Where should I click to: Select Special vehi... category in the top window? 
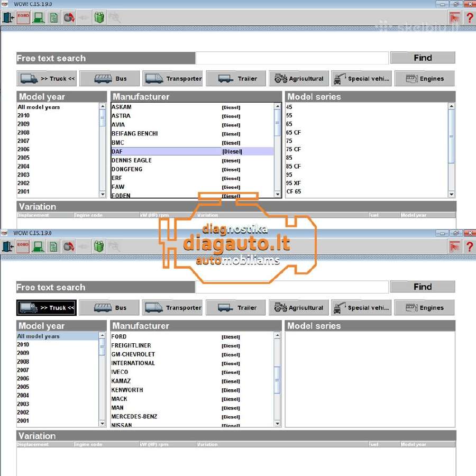click(362, 79)
